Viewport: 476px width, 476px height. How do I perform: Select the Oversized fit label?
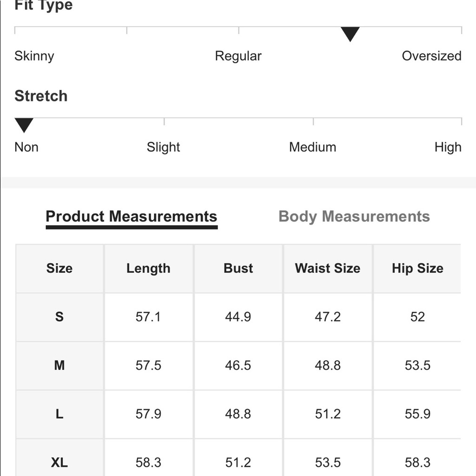(431, 56)
